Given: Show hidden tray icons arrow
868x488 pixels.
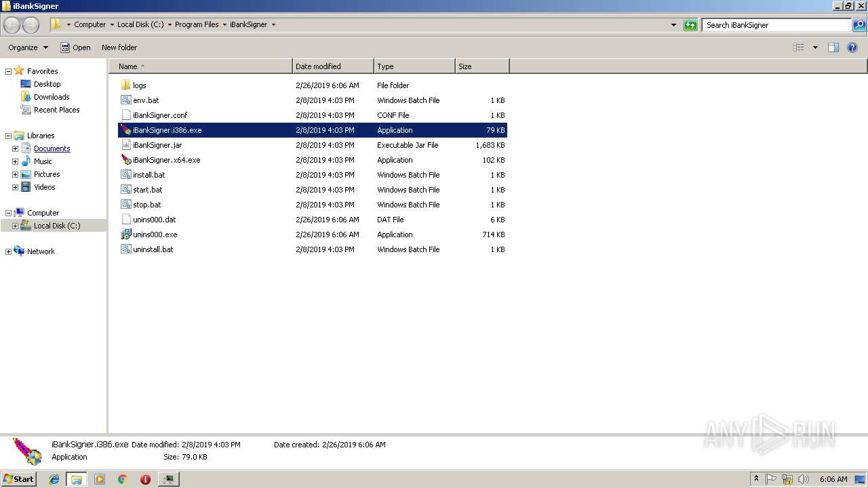Looking at the screenshot, I should (756, 479).
